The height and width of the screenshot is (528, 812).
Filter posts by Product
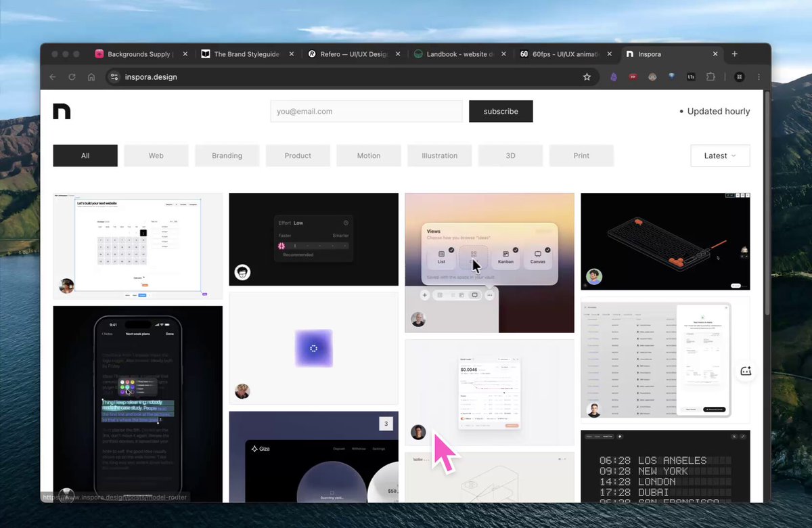[x=298, y=156]
